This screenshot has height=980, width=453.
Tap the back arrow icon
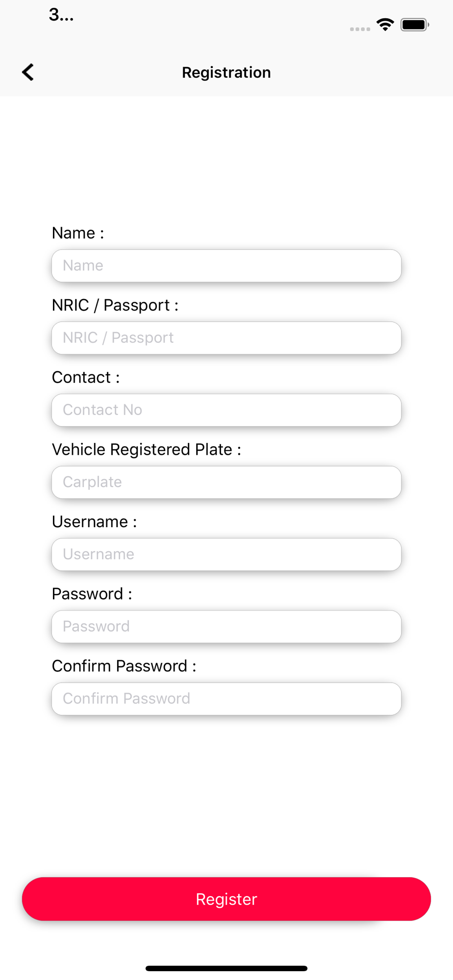28,72
